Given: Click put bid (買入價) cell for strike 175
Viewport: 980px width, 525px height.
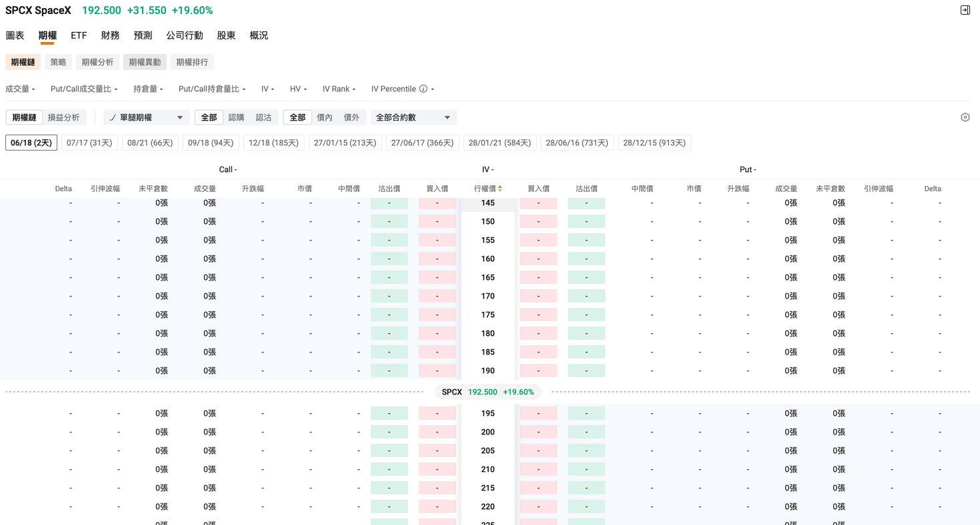Looking at the screenshot, I should coord(539,314).
